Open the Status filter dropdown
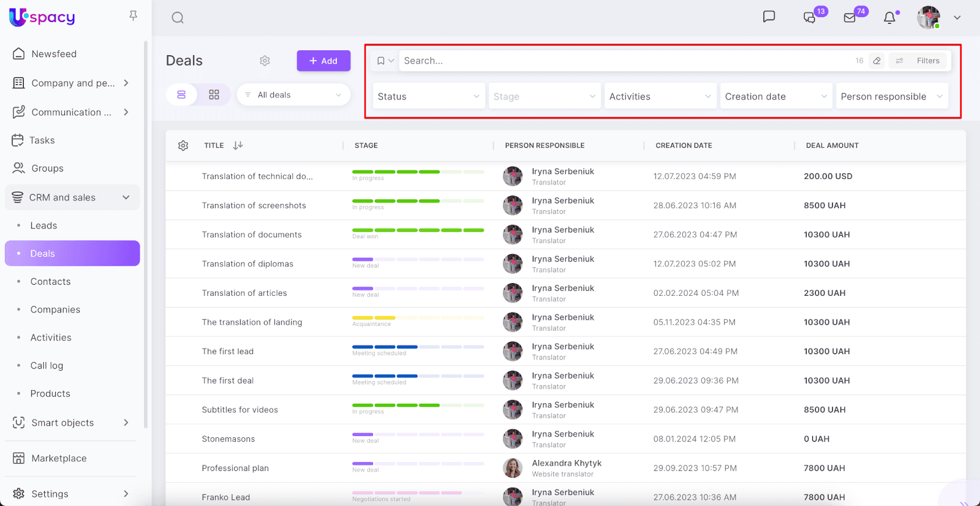The height and width of the screenshot is (506, 980). point(428,96)
